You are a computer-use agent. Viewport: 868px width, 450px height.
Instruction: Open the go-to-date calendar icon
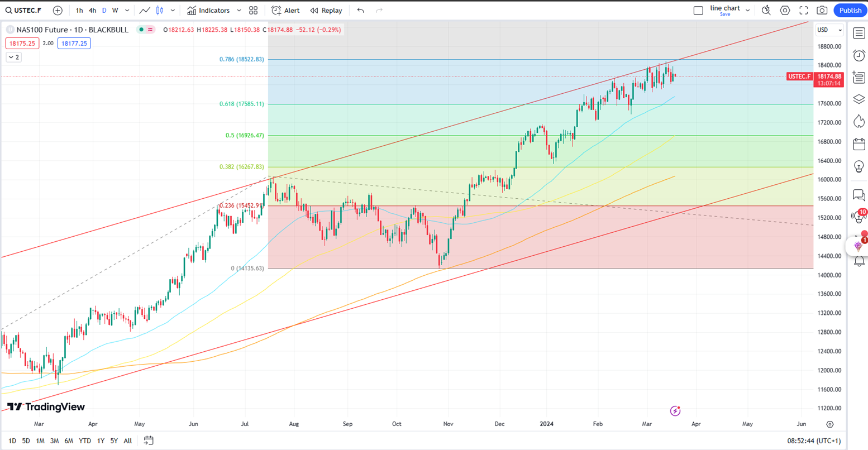tap(149, 441)
